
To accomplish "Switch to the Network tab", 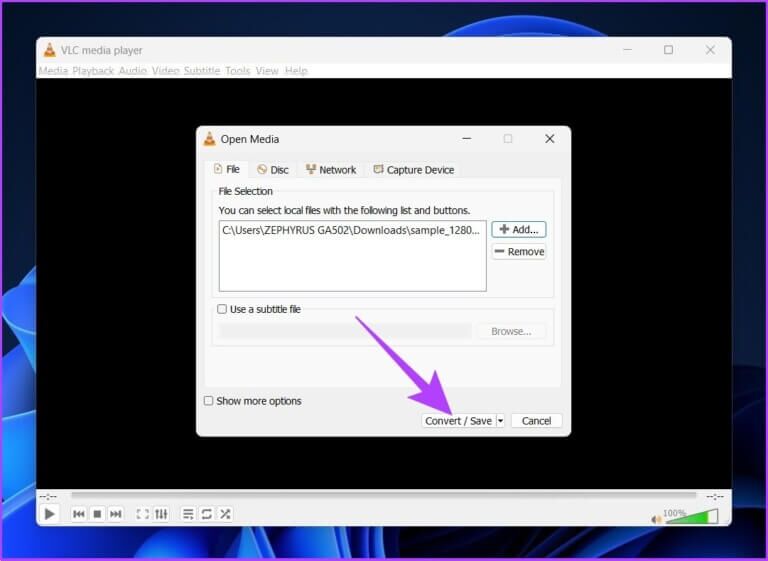I will [x=331, y=170].
